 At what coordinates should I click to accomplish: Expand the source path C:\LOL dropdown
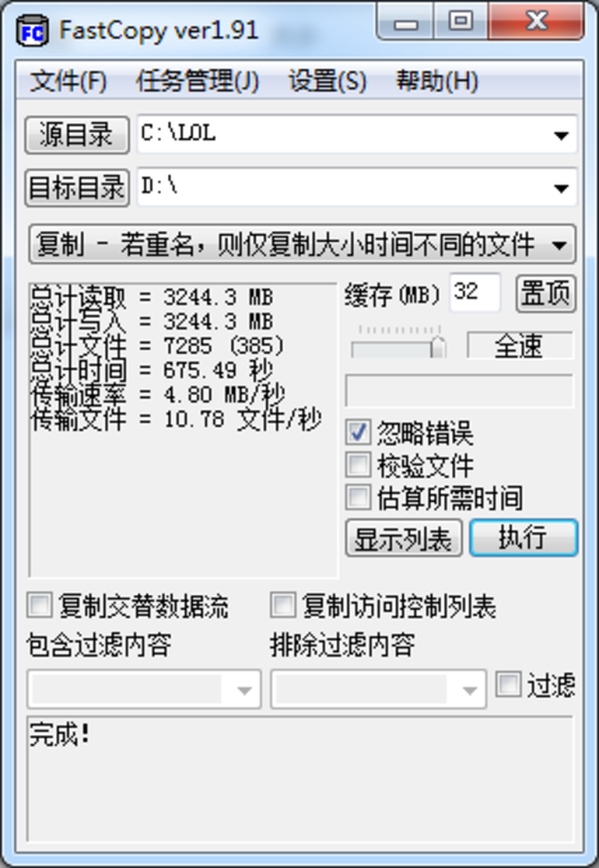(x=561, y=135)
